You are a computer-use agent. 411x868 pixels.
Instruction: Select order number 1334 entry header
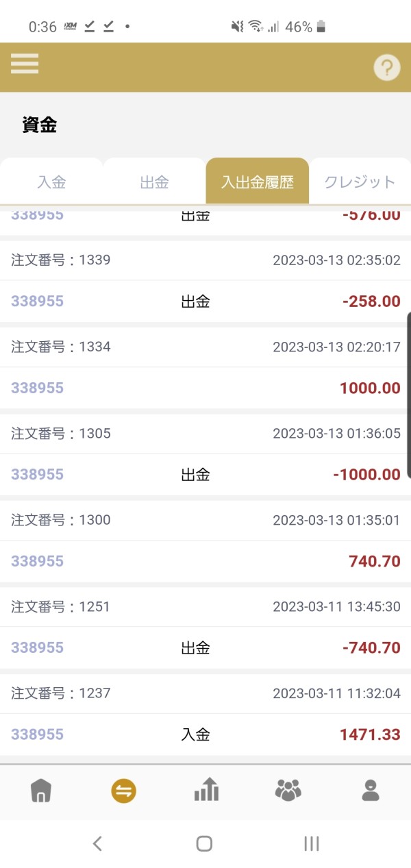coord(61,347)
